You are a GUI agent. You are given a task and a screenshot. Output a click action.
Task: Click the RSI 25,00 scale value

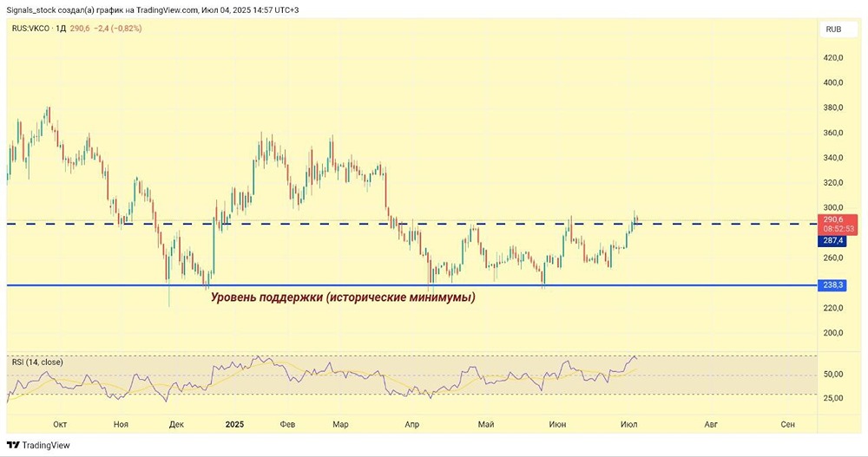click(833, 398)
